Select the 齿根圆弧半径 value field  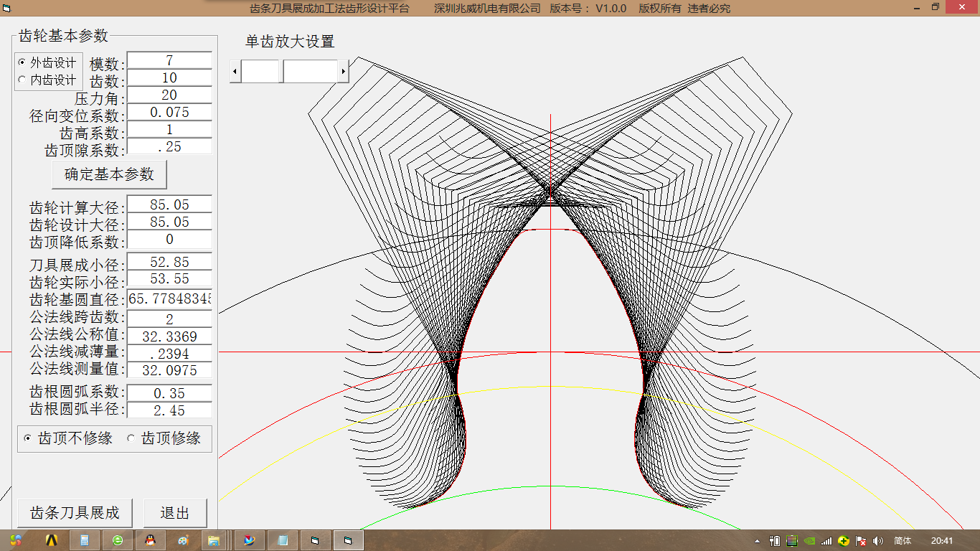pos(169,410)
